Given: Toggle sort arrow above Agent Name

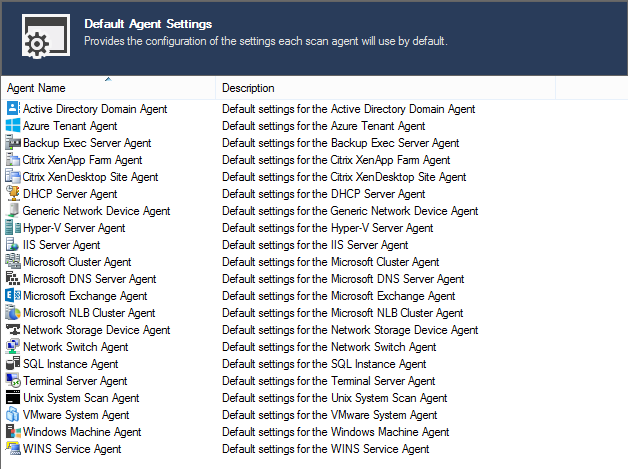Looking at the screenshot, I should (x=108, y=80).
